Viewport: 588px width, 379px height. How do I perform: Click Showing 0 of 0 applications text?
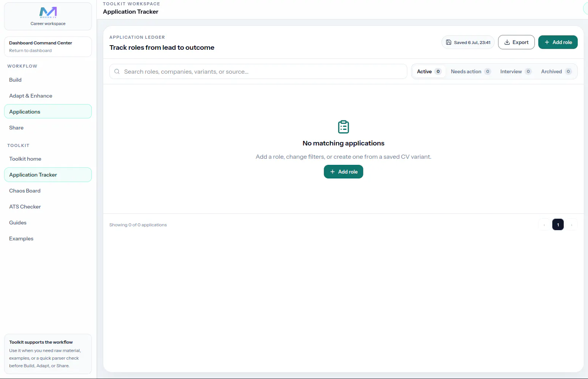138,225
